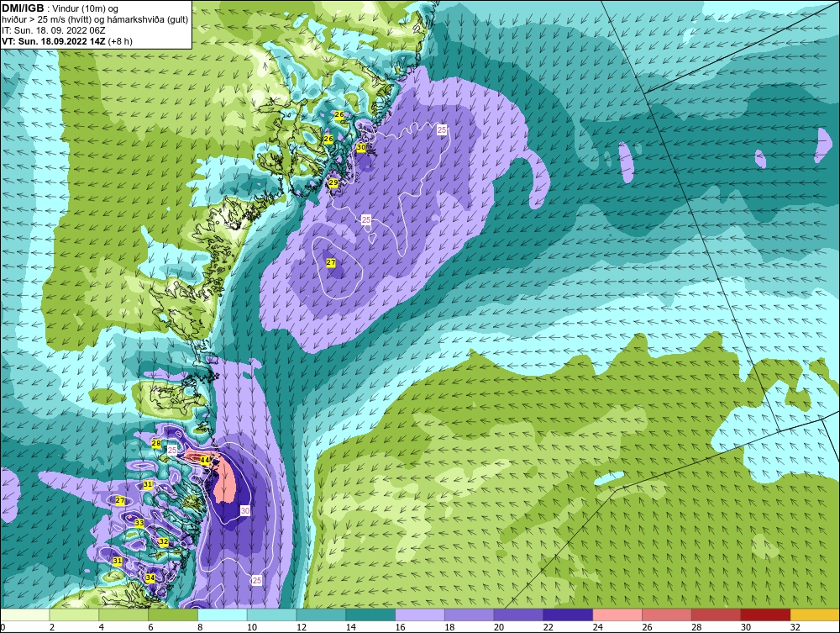The height and width of the screenshot is (633, 840).
Task: Click the white contour label 30
Action: 244,511
